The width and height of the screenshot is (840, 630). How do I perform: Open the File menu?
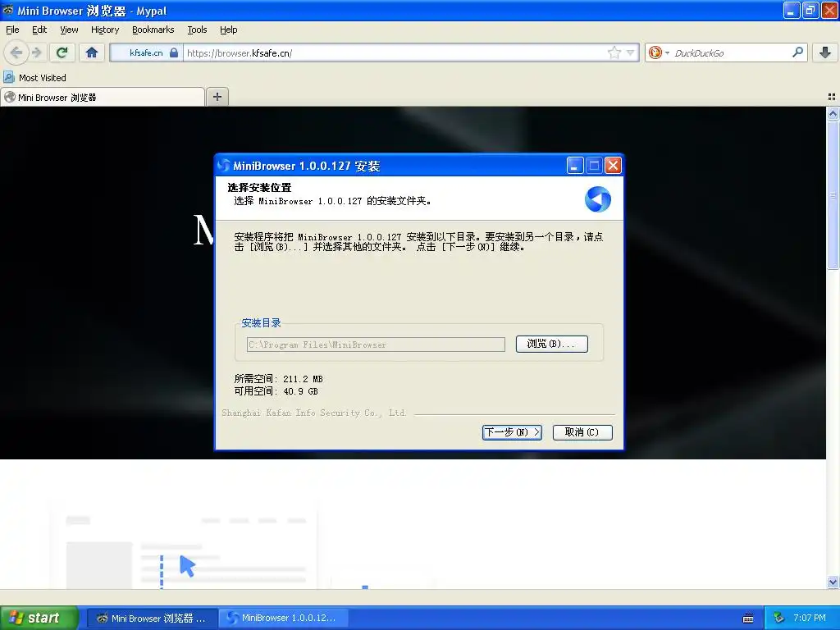12,30
